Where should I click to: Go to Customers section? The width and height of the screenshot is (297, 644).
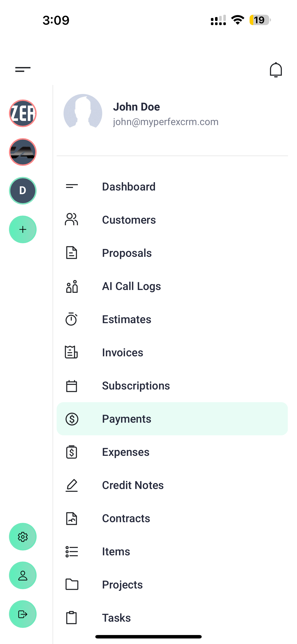[128, 220]
